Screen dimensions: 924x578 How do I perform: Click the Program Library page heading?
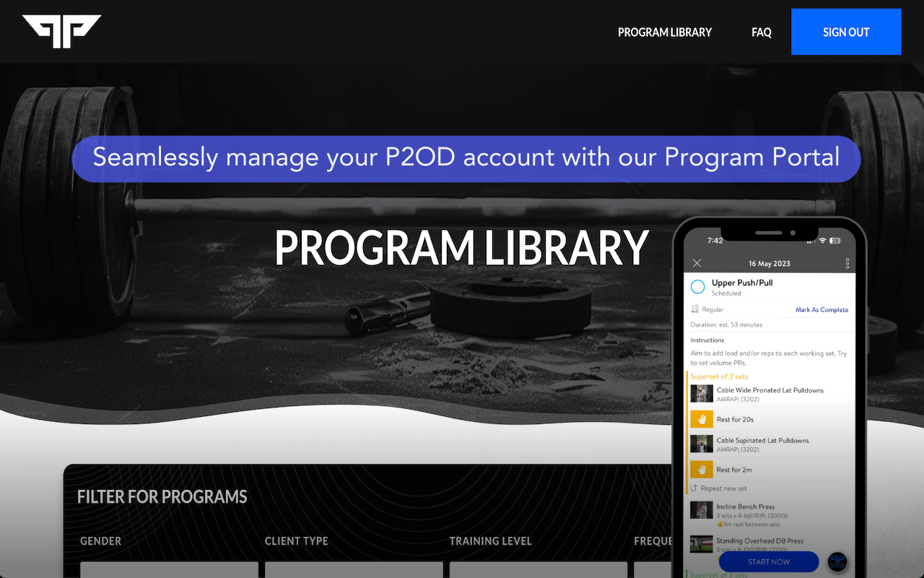(462, 249)
